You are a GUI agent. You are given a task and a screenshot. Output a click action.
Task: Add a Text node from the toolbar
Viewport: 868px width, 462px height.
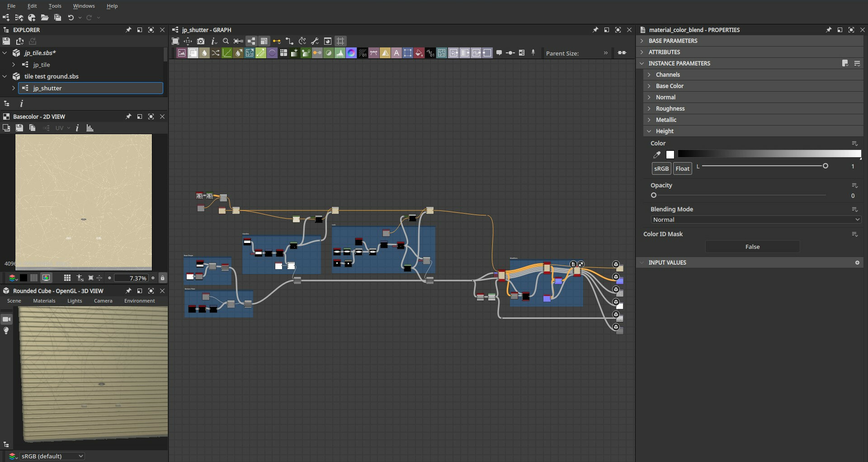point(396,53)
